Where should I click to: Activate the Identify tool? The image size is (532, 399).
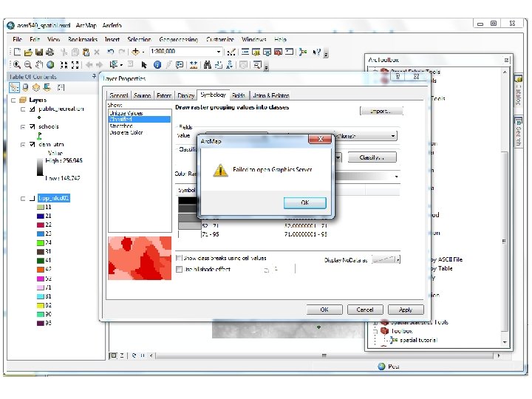(x=157, y=64)
